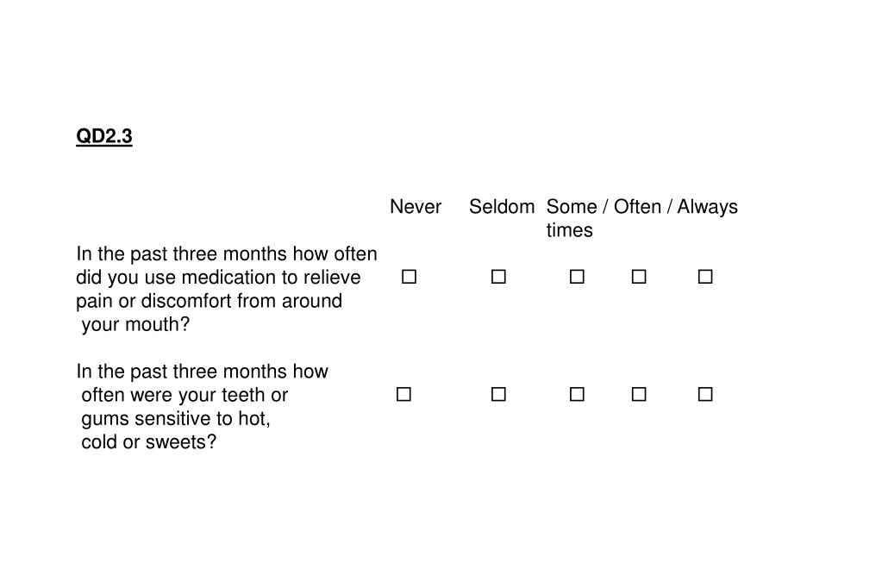The width and height of the screenshot is (882, 588).
Task: Check Never for the medication question
Action: 409,277
